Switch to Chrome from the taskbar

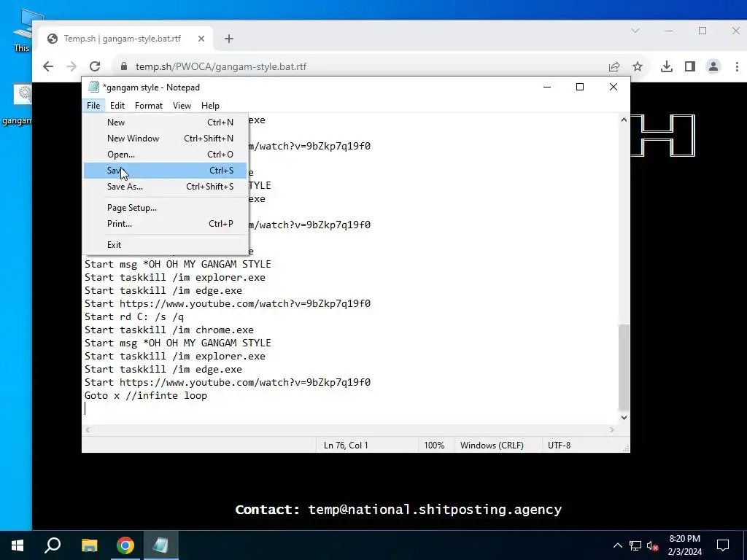pos(125,545)
